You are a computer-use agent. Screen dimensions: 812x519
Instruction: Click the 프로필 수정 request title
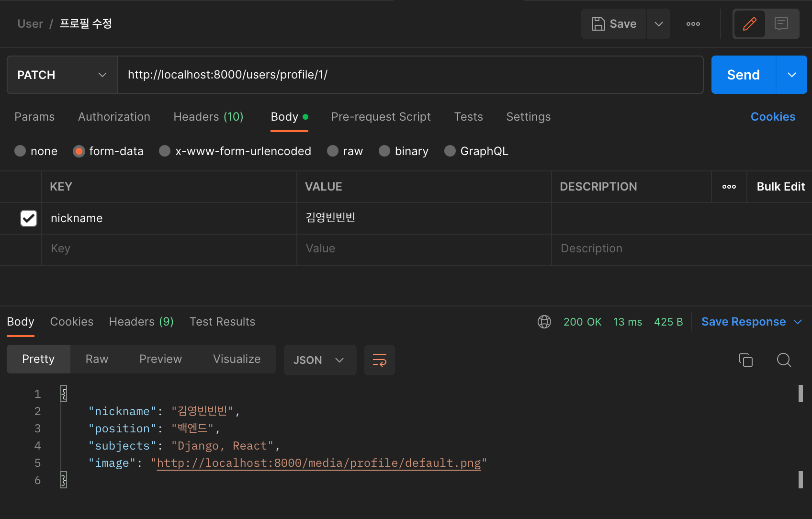[x=86, y=24]
